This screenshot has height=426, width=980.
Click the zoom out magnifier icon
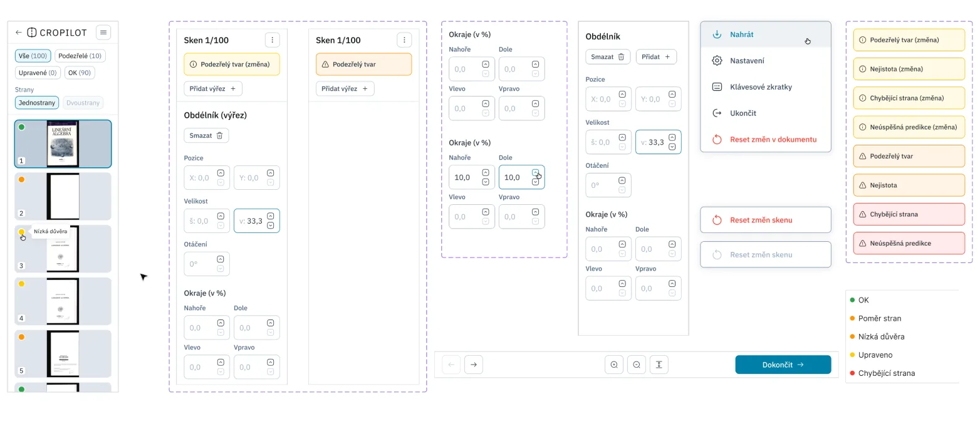[x=637, y=365]
